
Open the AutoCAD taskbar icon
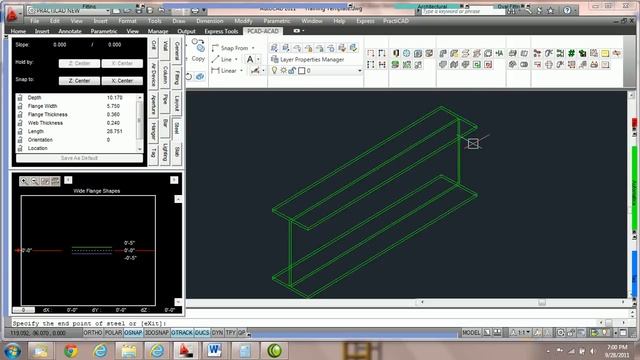186,351
